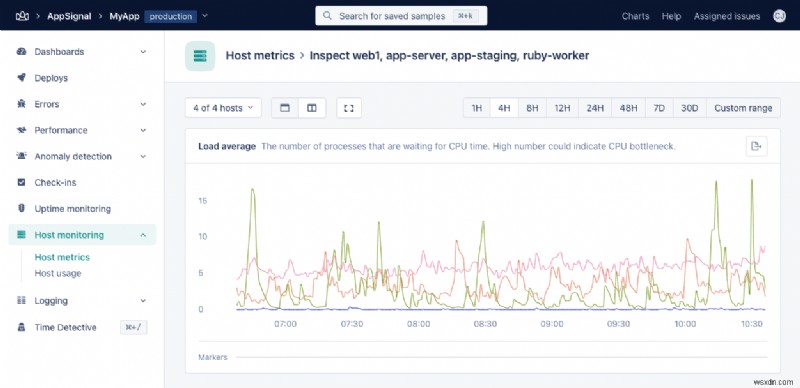Open the production environment dropdown

[x=177, y=16]
